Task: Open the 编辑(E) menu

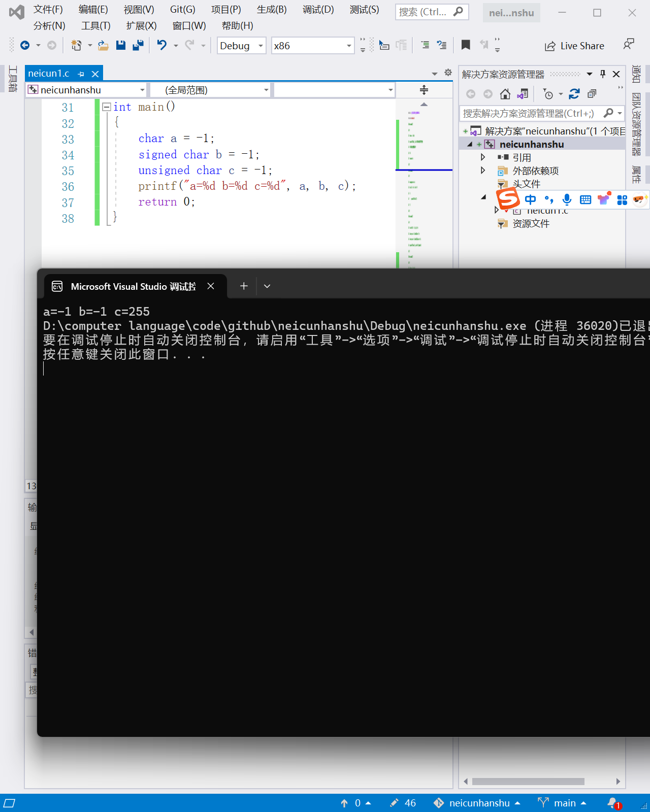Action: coord(93,10)
